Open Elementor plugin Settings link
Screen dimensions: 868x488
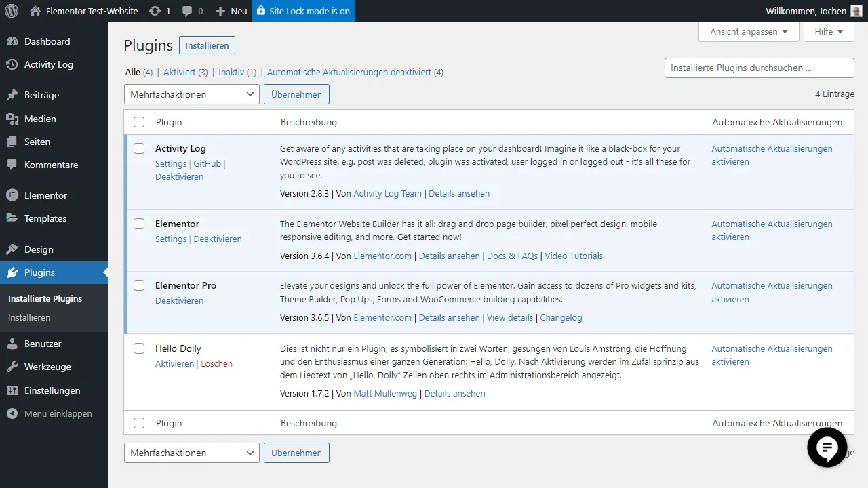pos(171,239)
